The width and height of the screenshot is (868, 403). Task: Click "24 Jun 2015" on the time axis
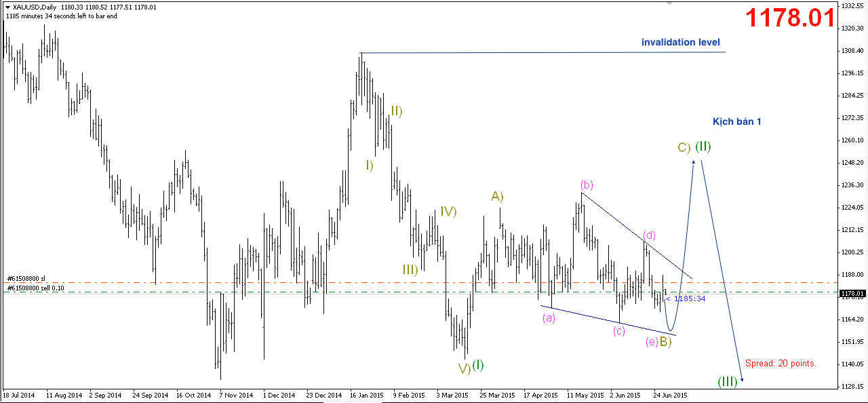[x=670, y=395]
